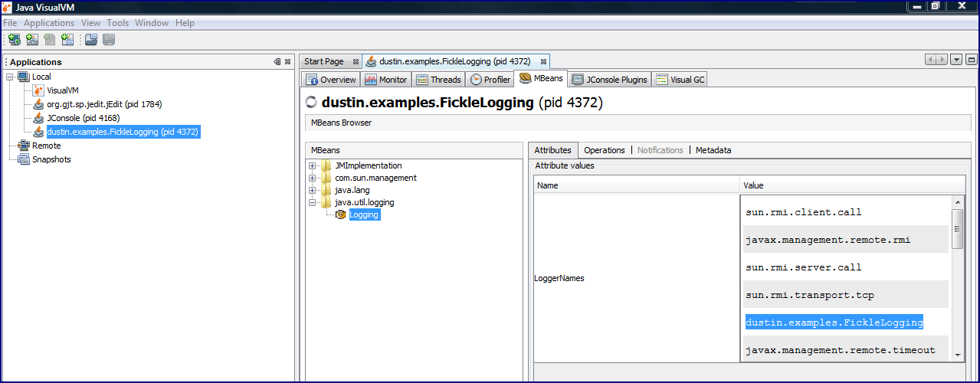Screen dimensions: 980x383
Task: Select the MBeans tab
Action: pos(541,79)
